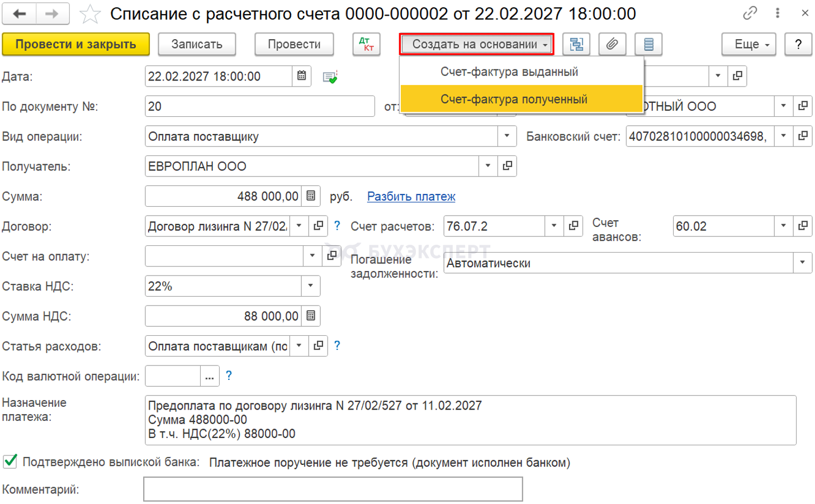Choose Счет-фактура полученный menu item
815x504 pixels.
tap(522, 99)
